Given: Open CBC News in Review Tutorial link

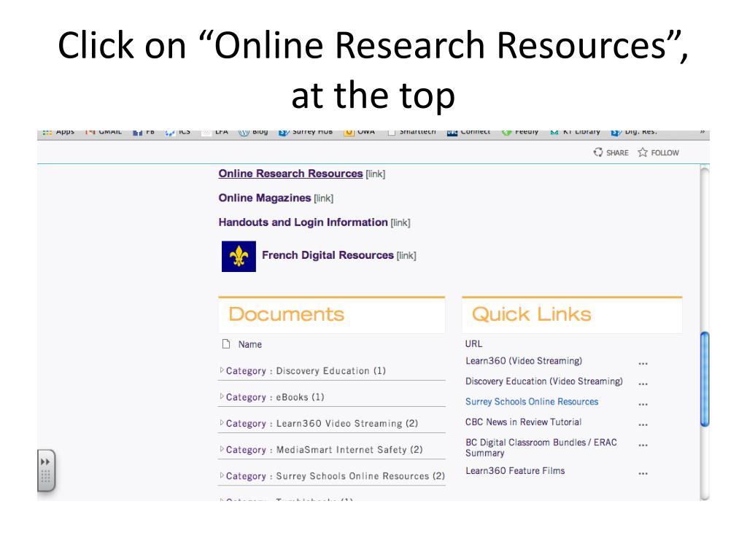Looking at the screenshot, I should [x=523, y=422].
